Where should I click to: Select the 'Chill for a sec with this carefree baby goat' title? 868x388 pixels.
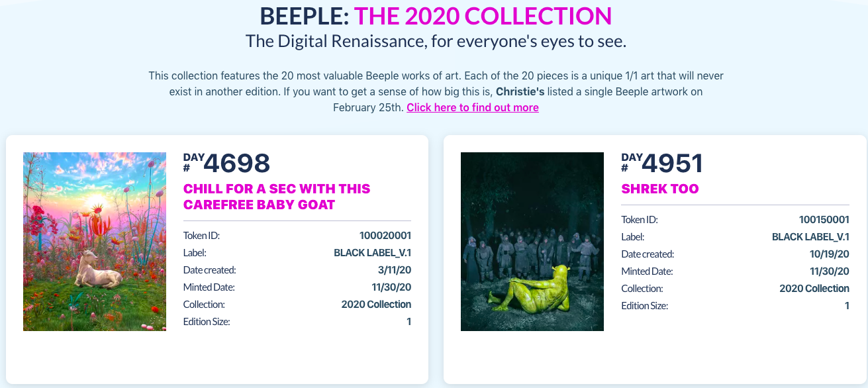[x=277, y=197]
